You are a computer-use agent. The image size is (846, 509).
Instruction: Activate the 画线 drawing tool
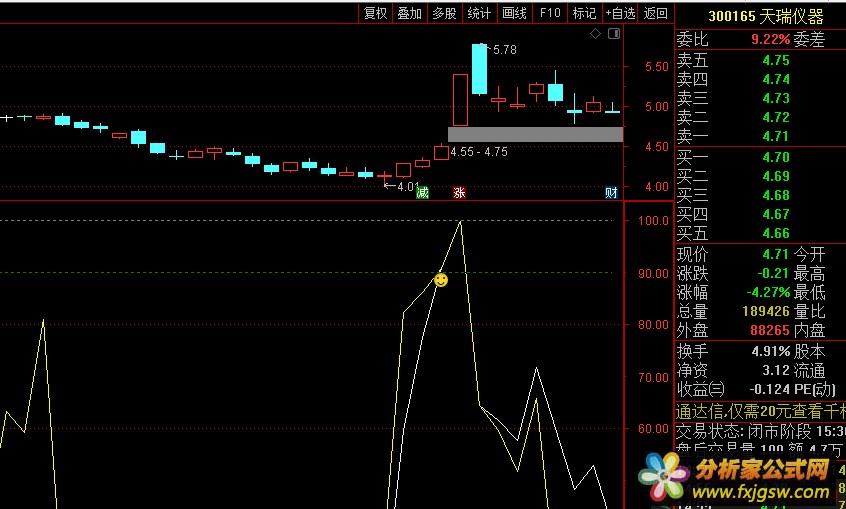click(x=514, y=13)
